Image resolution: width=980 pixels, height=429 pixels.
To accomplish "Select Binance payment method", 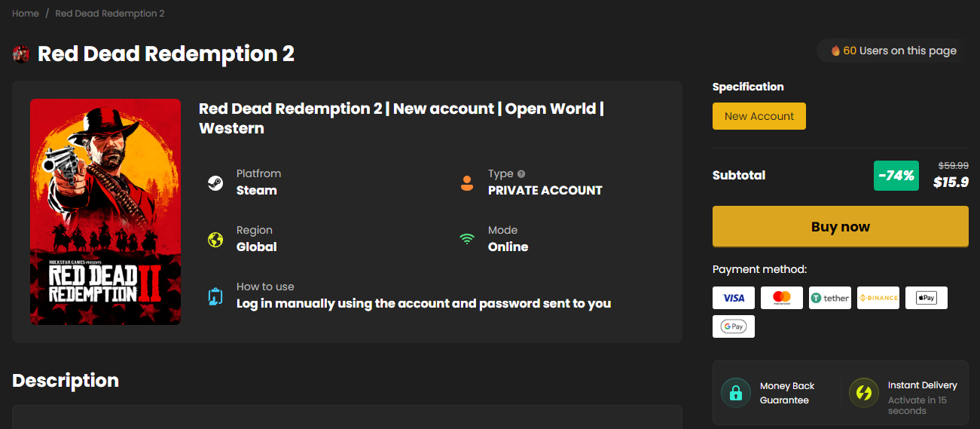I will click(878, 298).
